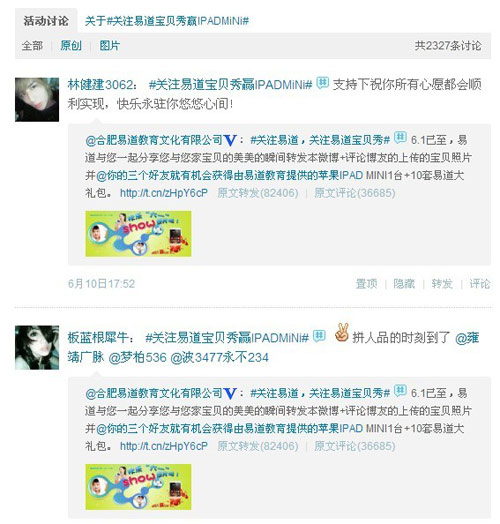Open the 关于#关注易道宝贝秀赢IPADMINI# topic link
500x524 pixels.
click(x=167, y=21)
